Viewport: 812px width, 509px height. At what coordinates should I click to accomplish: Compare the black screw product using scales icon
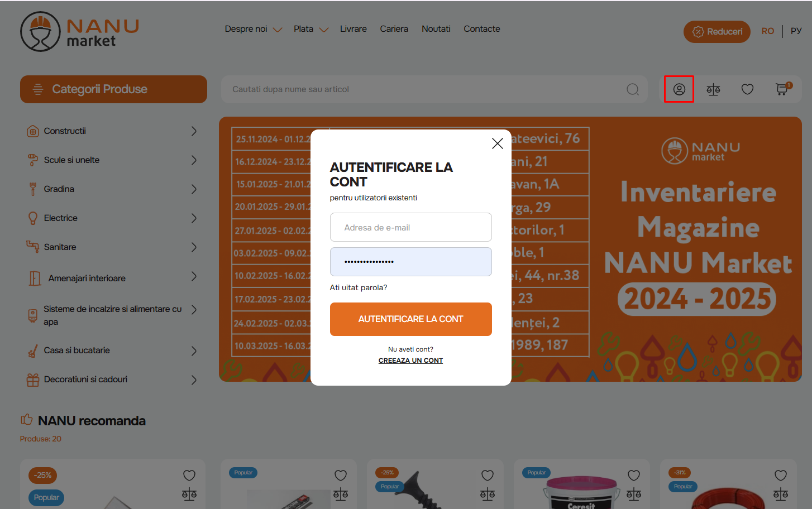pyautogui.click(x=488, y=494)
